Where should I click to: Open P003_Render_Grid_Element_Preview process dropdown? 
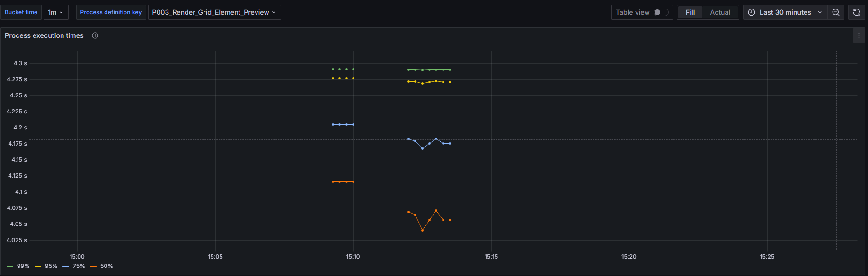click(214, 12)
